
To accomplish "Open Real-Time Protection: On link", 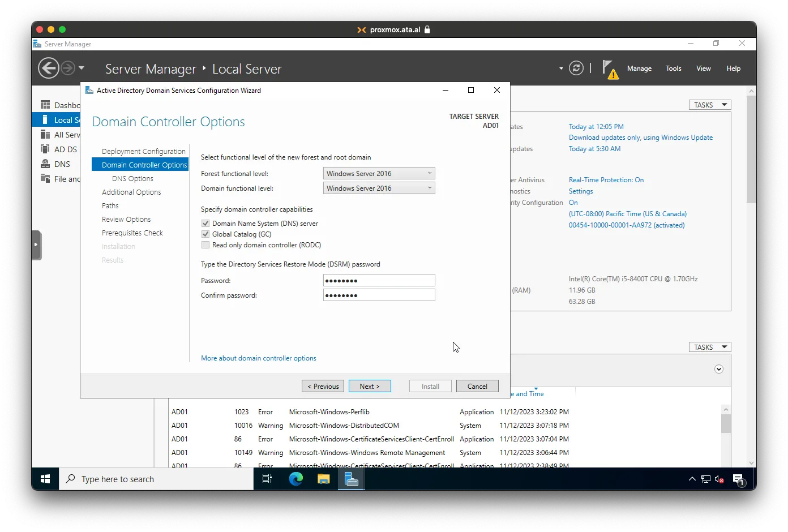I will tap(606, 180).
